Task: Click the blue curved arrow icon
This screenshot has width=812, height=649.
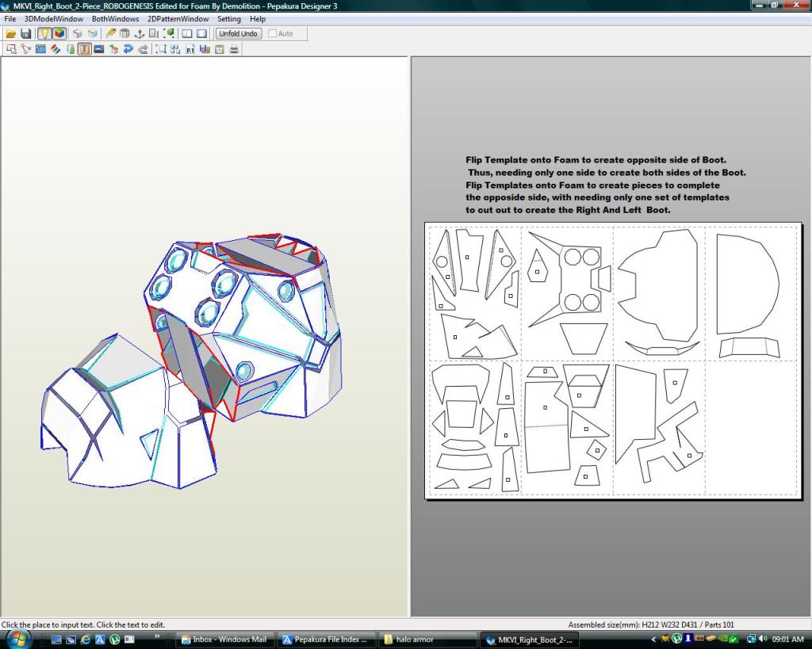Action: pos(128,49)
